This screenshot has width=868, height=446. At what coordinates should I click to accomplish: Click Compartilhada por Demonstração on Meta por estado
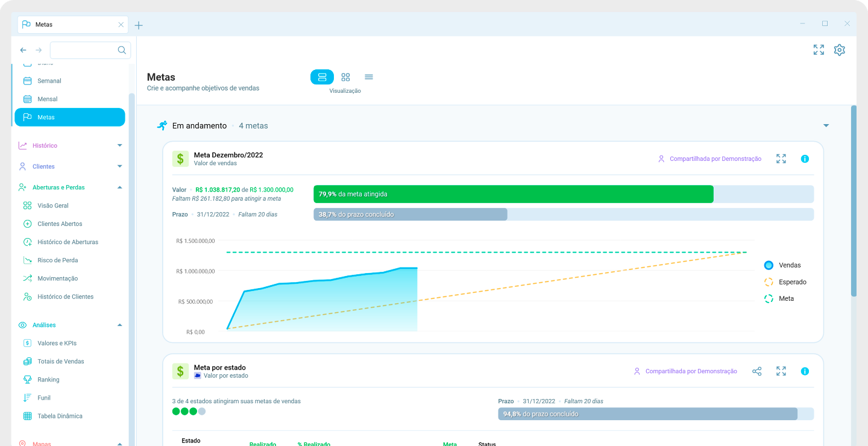[685, 371]
